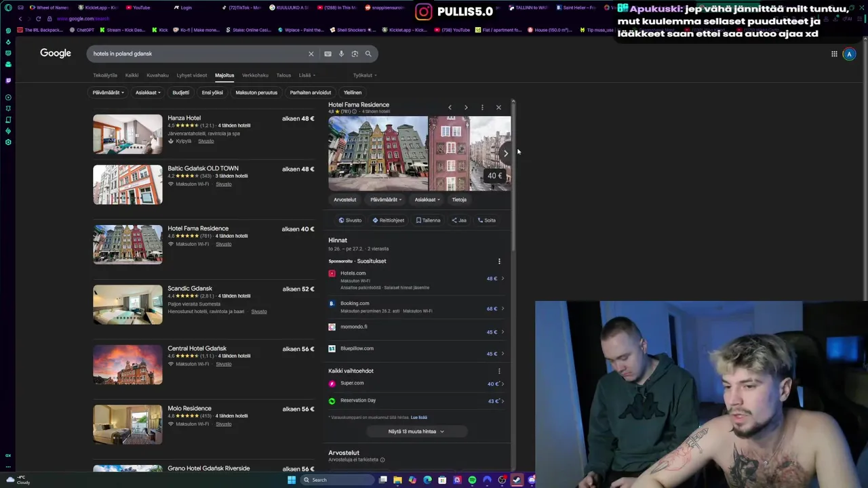
Task: Open the weather widget showing Cloudy
Action: 18,480
